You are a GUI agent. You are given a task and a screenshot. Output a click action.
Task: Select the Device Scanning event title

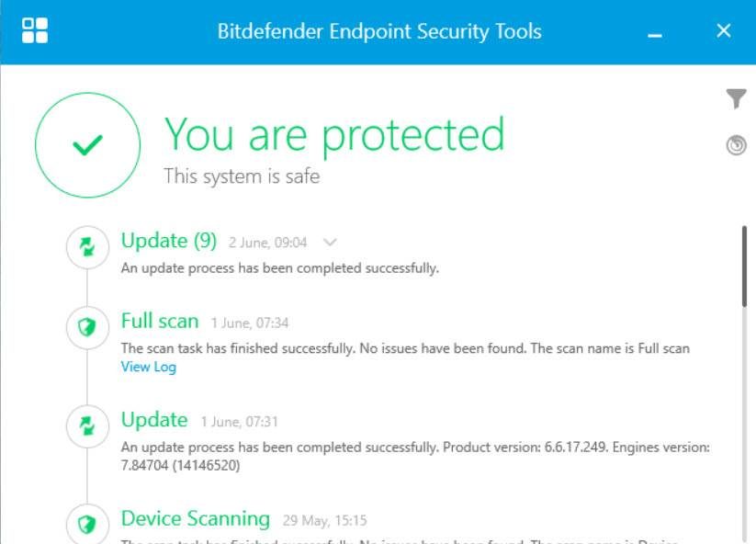click(x=196, y=518)
